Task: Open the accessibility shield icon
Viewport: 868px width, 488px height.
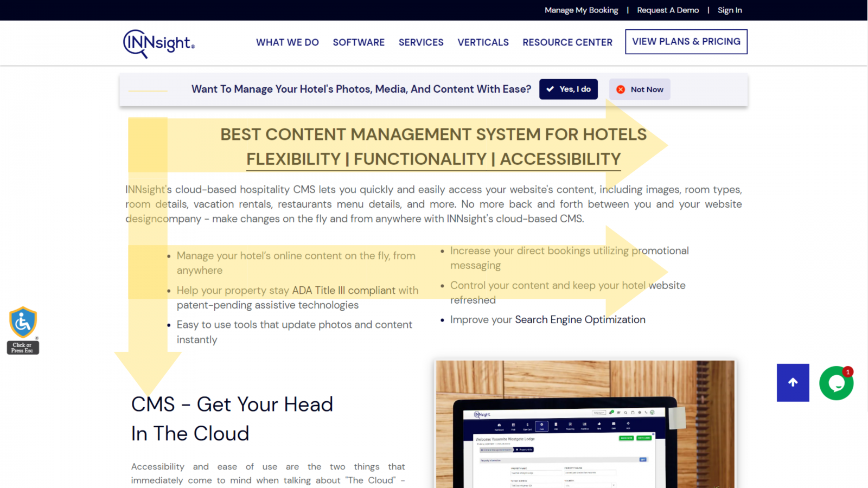Action: click(23, 323)
